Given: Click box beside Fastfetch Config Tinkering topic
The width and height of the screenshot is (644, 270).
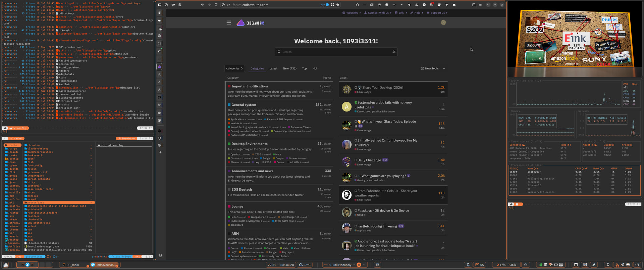Looking at the screenshot, I should click(356, 226).
